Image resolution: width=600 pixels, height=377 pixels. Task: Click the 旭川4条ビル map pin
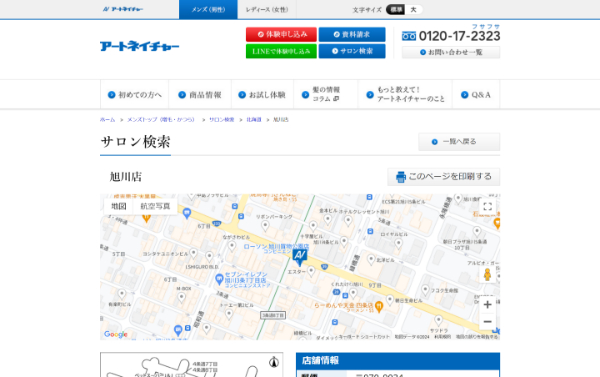(344, 241)
